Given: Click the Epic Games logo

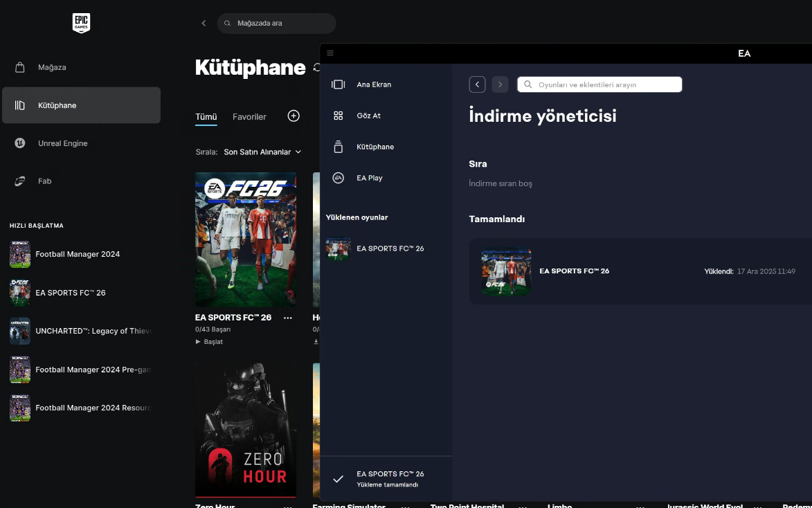Looking at the screenshot, I should point(81,23).
